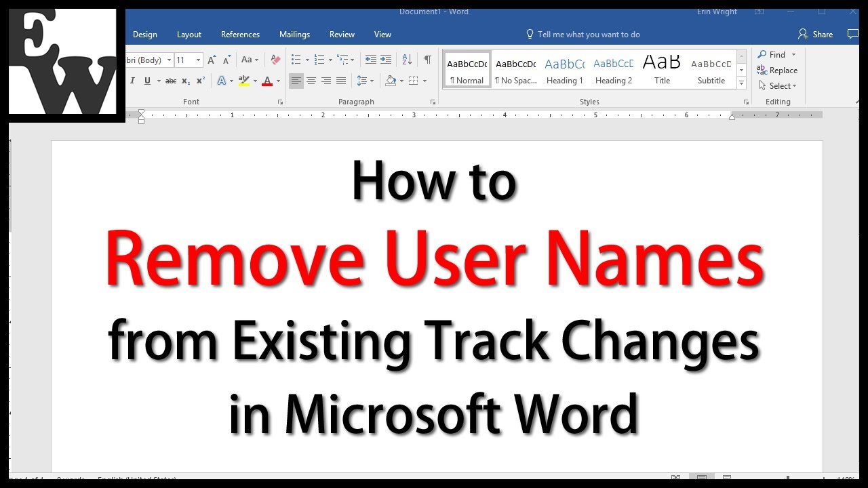
Task: Open the Design tab
Action: 144,34
